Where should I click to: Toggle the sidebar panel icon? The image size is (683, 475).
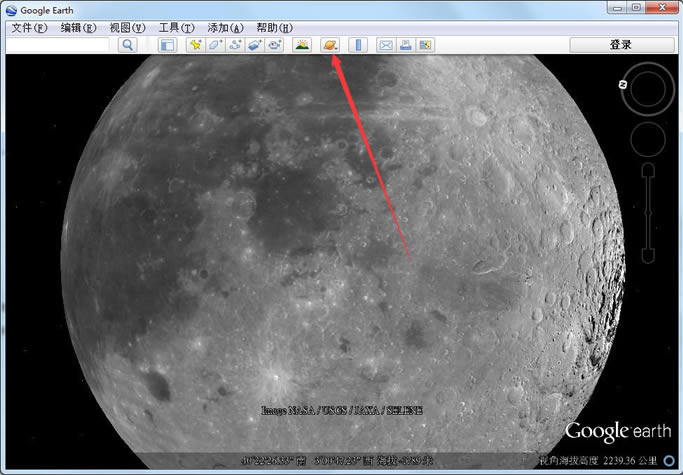[x=168, y=45]
